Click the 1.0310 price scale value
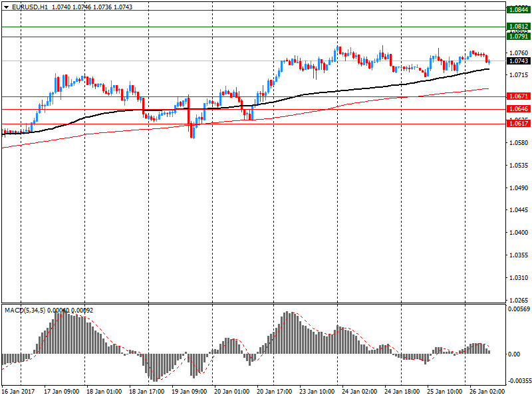532x399 pixels. click(x=519, y=278)
